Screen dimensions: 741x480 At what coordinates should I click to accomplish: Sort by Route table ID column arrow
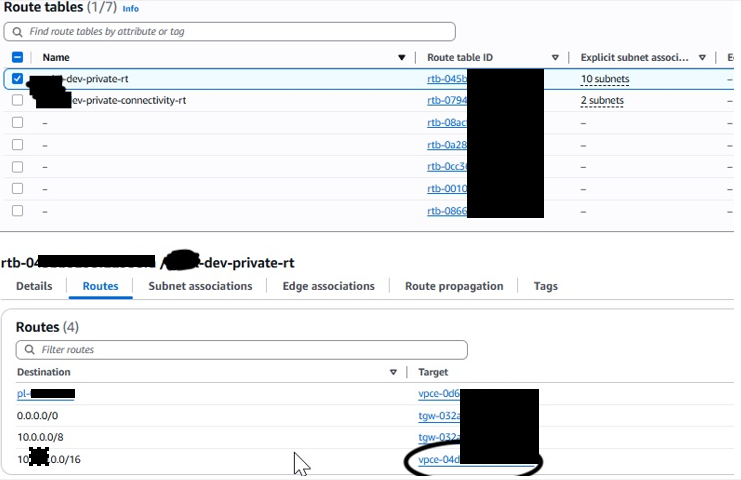(x=555, y=58)
